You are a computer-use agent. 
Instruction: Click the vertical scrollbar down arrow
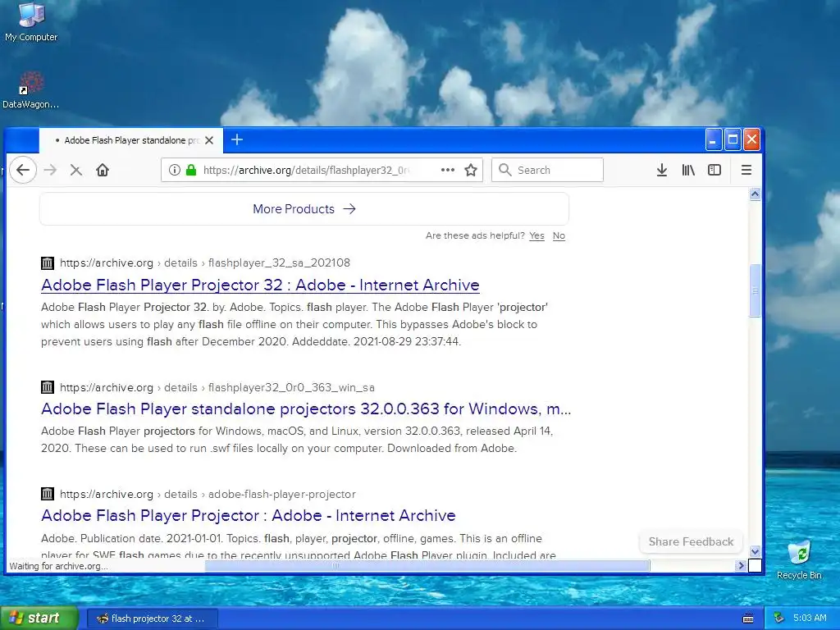coord(755,551)
